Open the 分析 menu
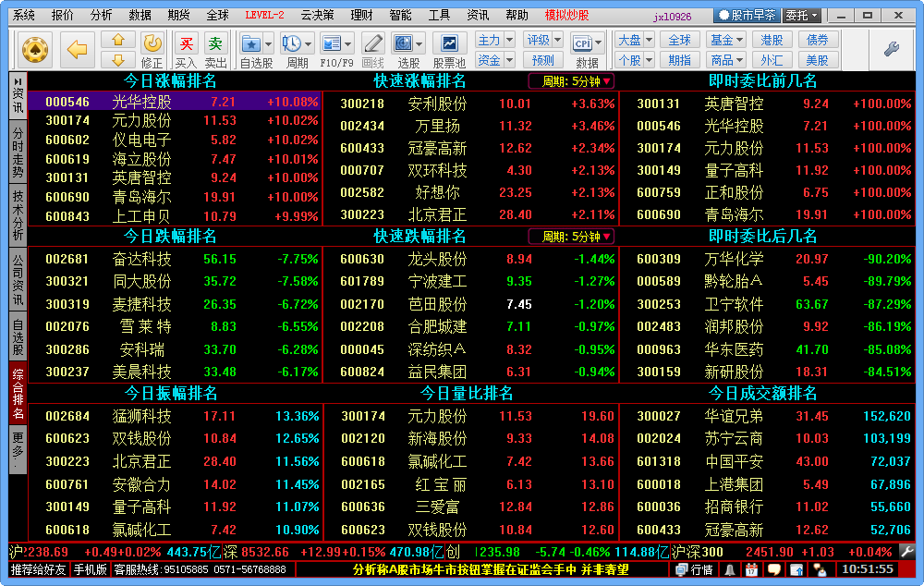924x586 pixels. point(102,16)
